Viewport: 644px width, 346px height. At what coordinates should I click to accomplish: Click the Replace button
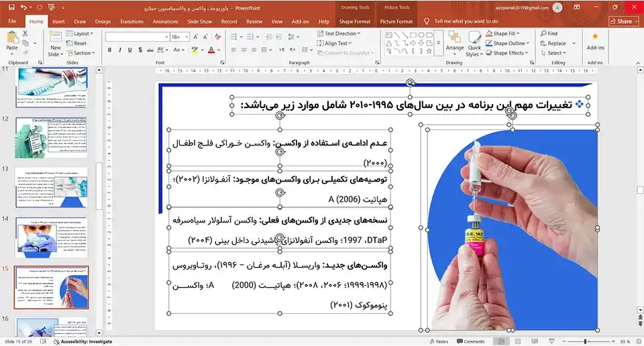(x=553, y=43)
